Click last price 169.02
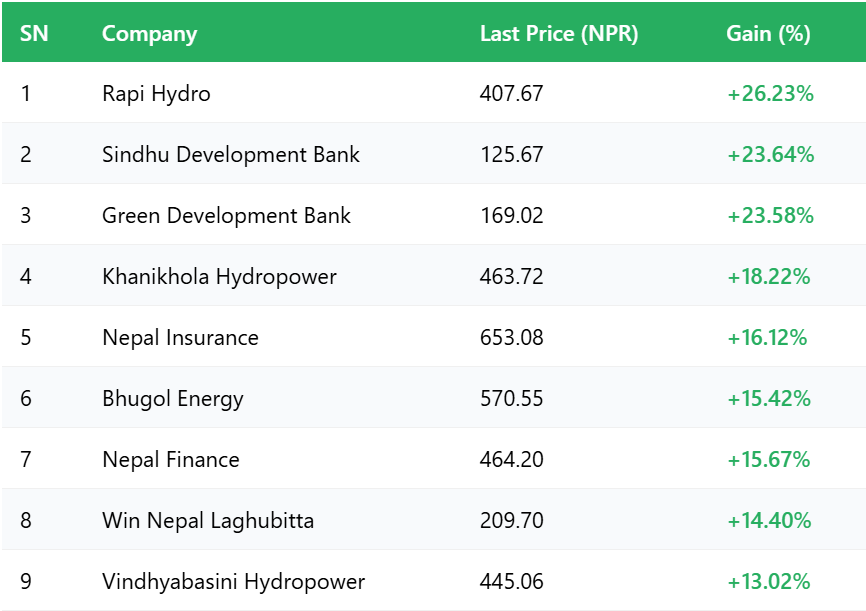The height and width of the screenshot is (611, 866). tap(511, 215)
